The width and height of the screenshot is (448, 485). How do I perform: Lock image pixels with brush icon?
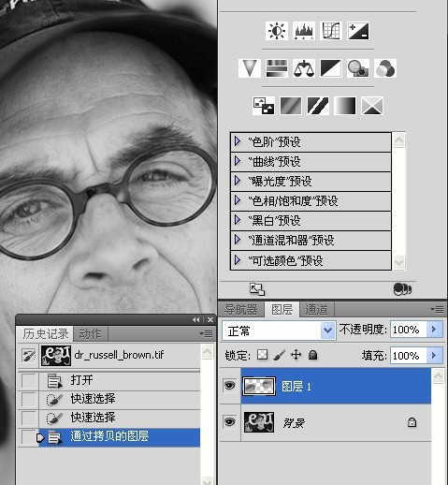tap(280, 355)
